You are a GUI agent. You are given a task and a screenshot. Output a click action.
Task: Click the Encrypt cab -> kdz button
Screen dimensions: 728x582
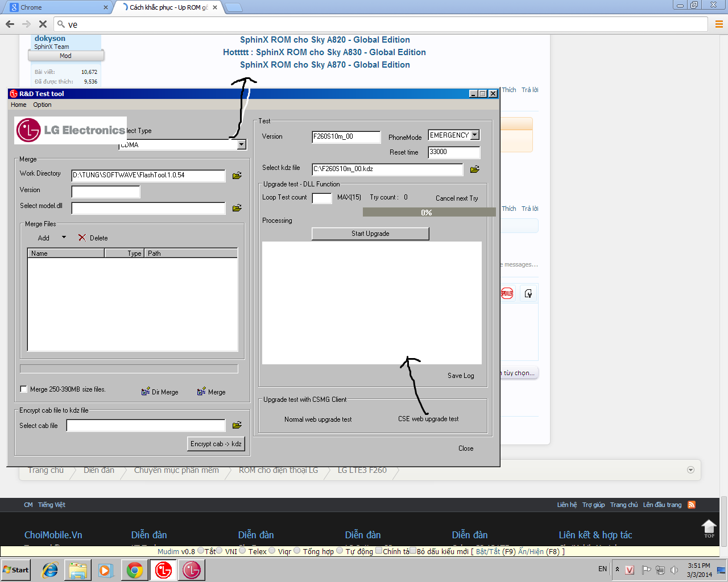tap(216, 444)
